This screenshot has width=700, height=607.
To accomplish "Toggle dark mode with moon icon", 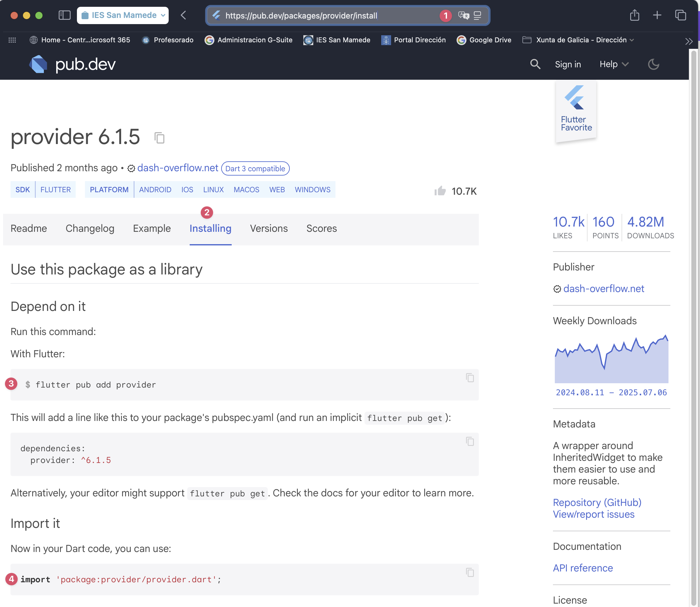I will point(653,64).
